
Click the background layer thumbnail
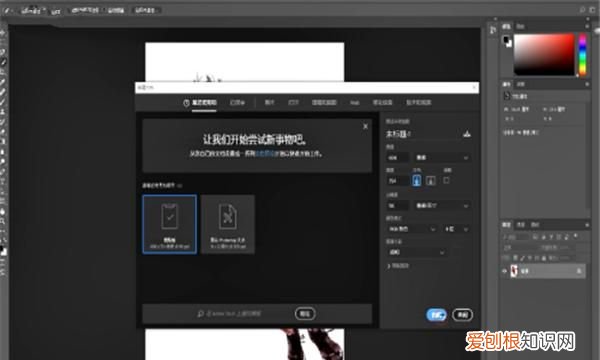click(514, 271)
